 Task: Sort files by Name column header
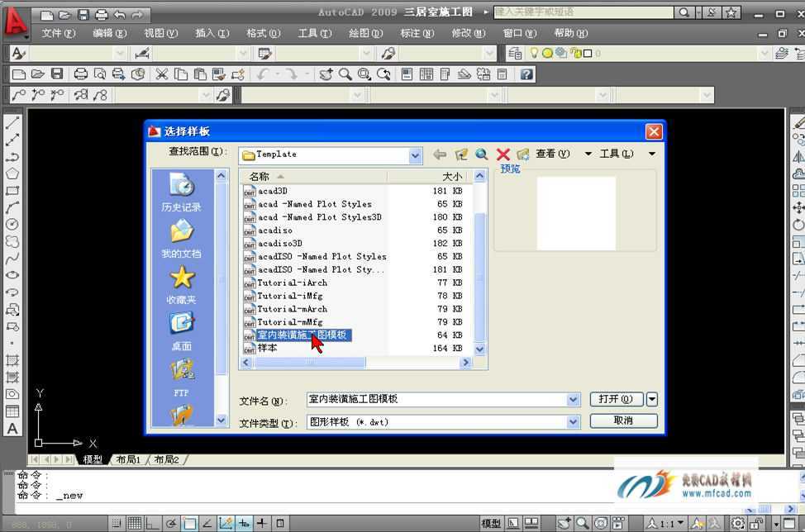tap(314, 177)
